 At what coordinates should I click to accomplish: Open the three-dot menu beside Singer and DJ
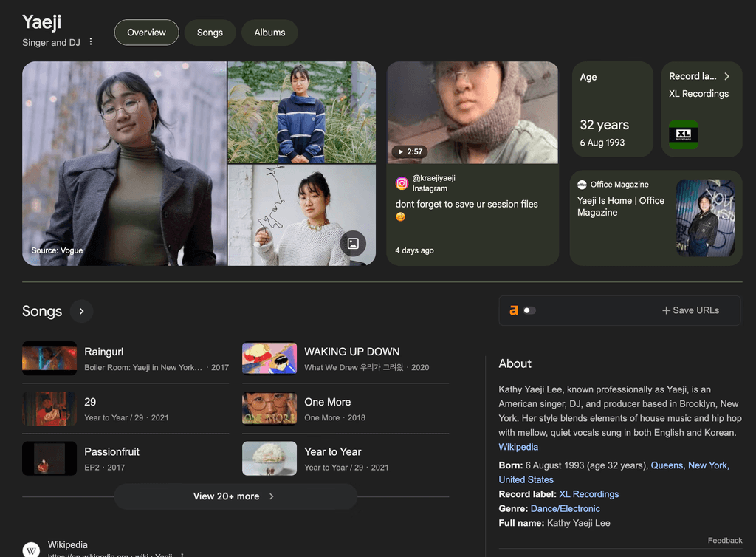[x=91, y=42]
